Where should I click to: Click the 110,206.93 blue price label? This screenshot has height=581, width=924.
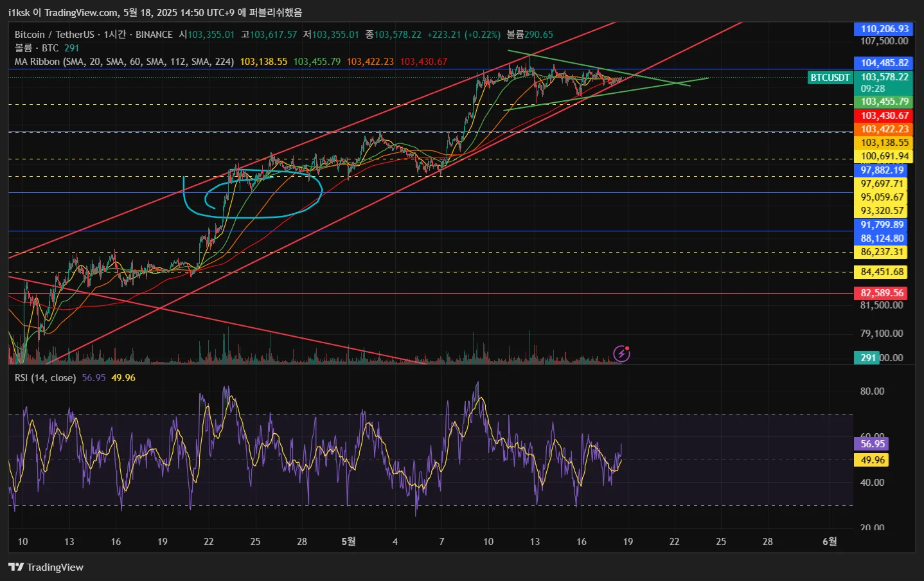pyautogui.click(x=884, y=29)
